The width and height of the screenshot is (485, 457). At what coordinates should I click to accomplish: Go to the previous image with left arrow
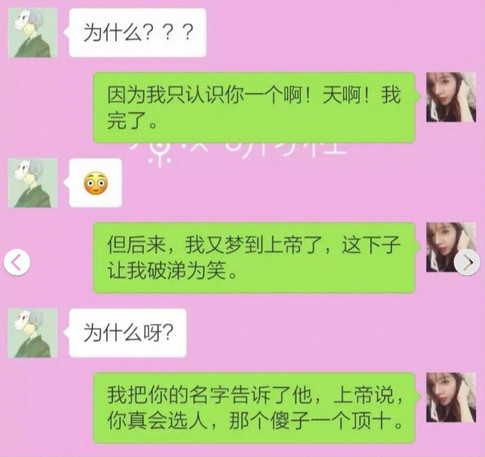point(17,262)
